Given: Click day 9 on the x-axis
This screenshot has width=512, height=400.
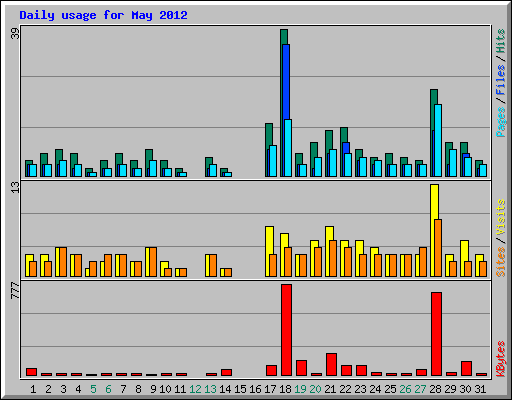Looking at the screenshot, I should pos(153,389).
